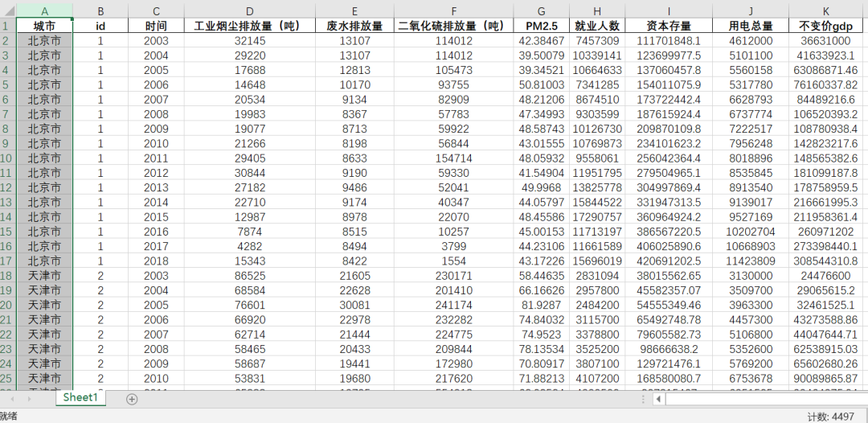Select column C header

[x=156, y=11]
